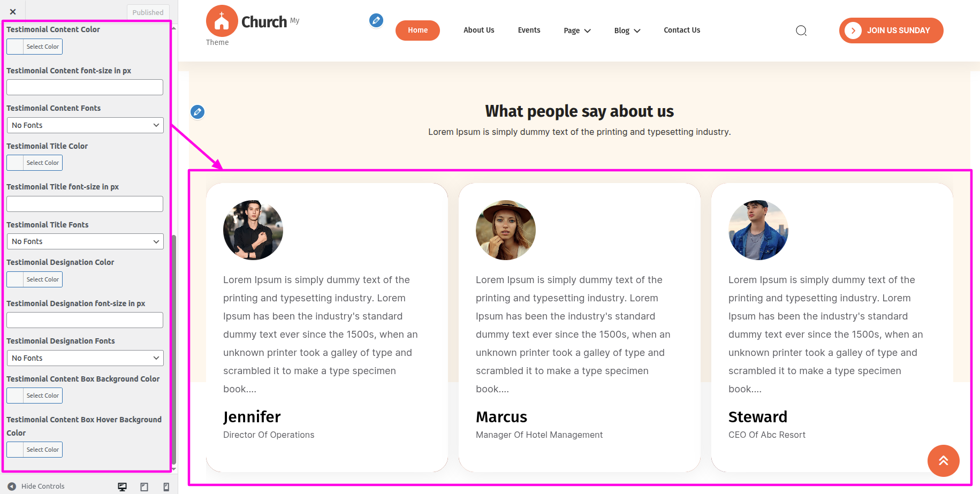Image resolution: width=980 pixels, height=494 pixels.
Task: Click the edit pencil beside the testimonials heading
Action: point(197,112)
